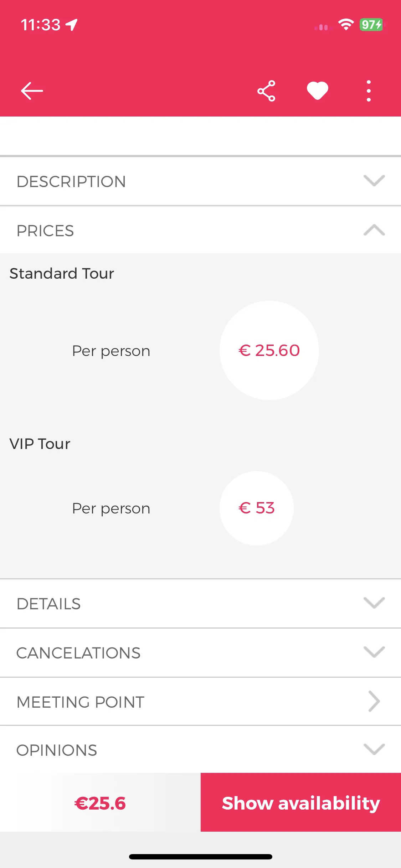Screen dimensions: 401x868
Task: Select the € 25.60 Standard Tour price
Action: click(269, 350)
